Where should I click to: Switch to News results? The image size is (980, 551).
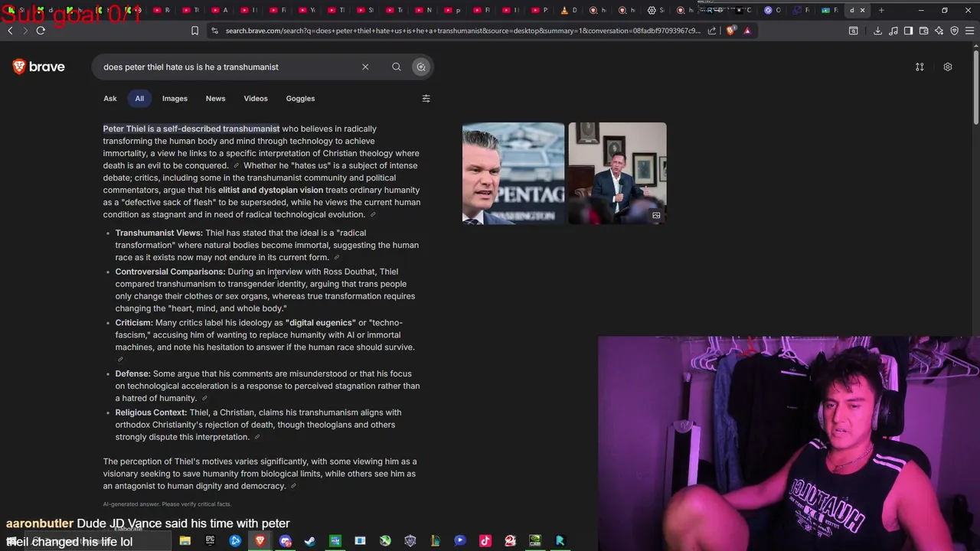(x=215, y=98)
